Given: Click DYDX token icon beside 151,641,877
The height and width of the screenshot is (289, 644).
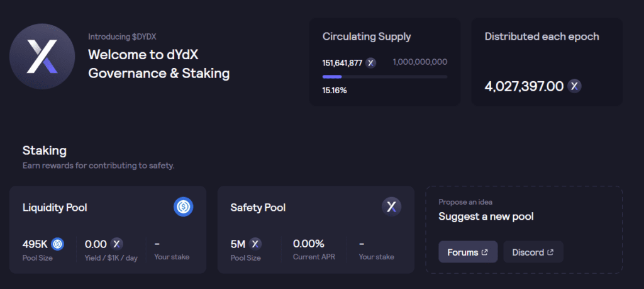Looking at the screenshot, I should tap(371, 63).
